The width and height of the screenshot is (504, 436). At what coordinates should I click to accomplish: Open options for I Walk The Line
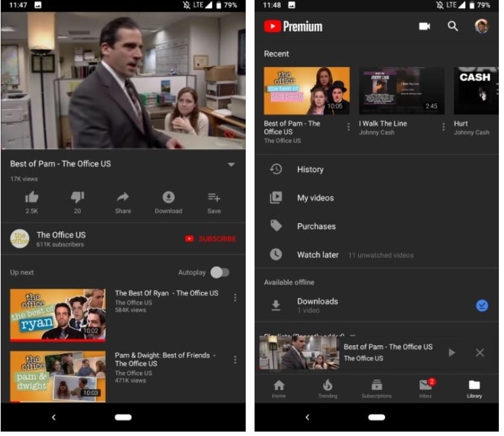pyautogui.click(x=444, y=127)
